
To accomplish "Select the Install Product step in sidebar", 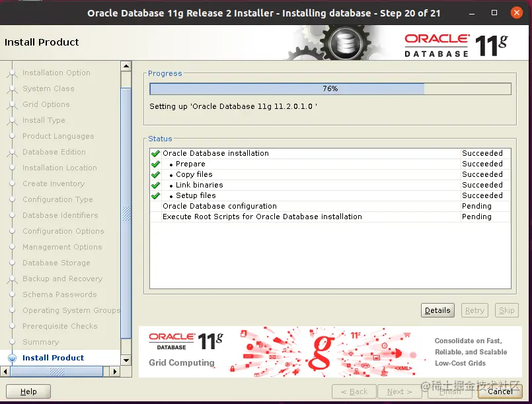I will [53, 358].
